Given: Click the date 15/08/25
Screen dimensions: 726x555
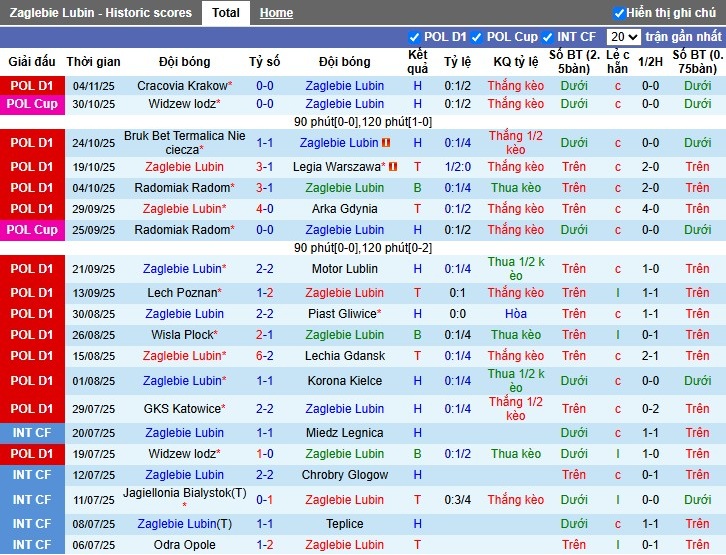Looking at the screenshot, I should tap(93, 356).
